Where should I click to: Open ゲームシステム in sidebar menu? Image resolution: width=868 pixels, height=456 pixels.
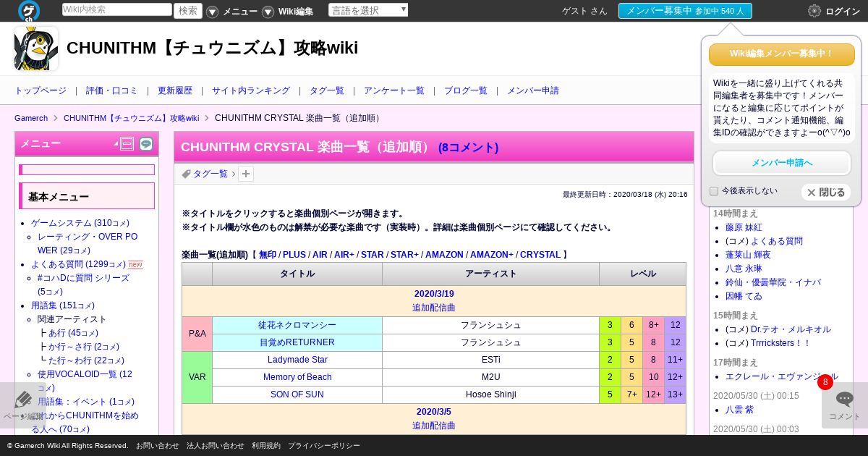80,223
